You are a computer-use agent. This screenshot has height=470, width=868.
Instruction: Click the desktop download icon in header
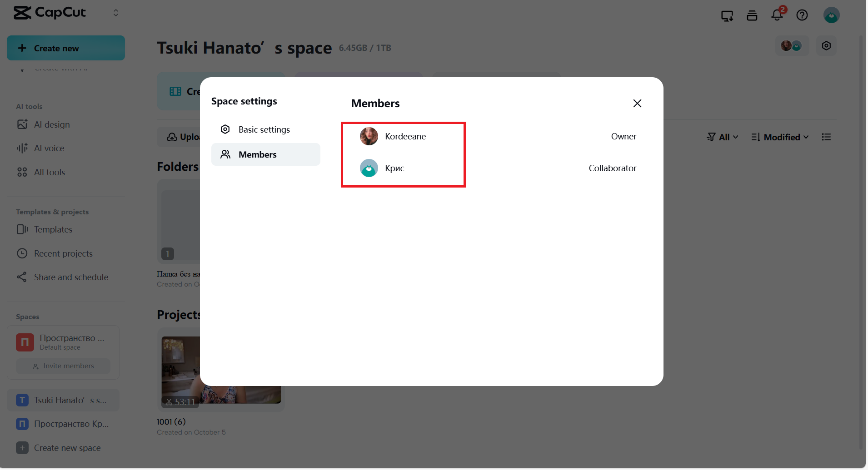click(x=727, y=16)
